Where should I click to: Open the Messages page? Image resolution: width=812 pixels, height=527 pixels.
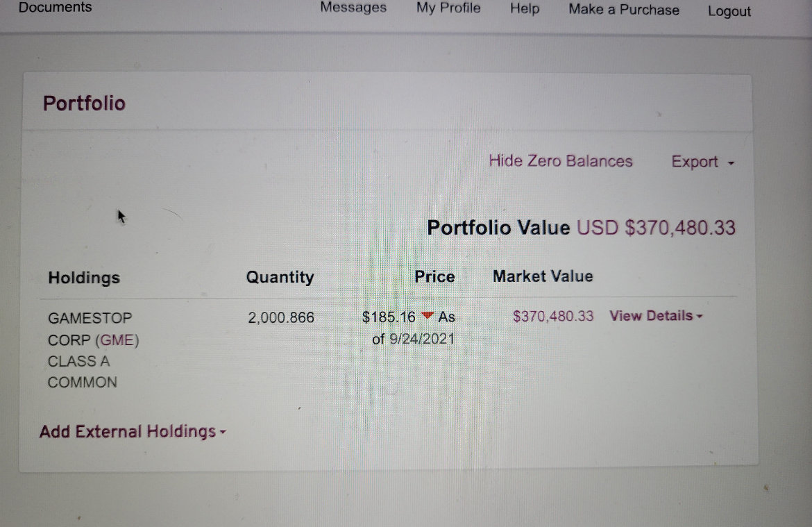[353, 8]
